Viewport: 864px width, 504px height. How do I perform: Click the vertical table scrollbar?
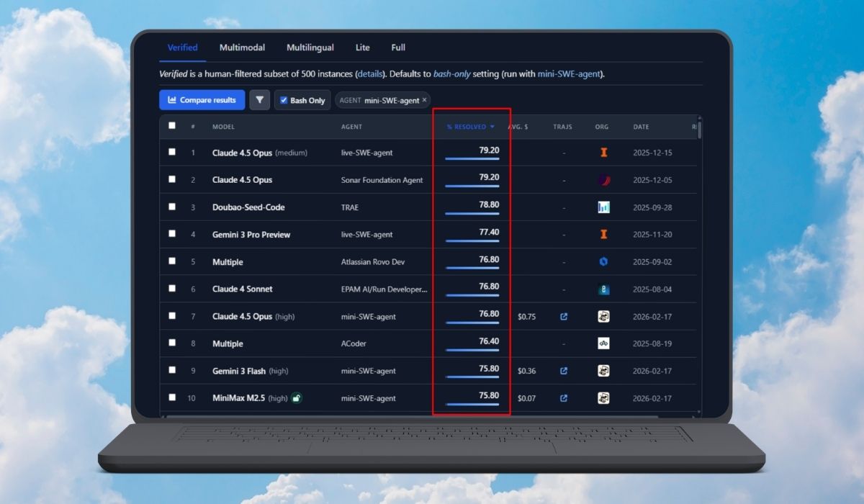tap(698, 131)
